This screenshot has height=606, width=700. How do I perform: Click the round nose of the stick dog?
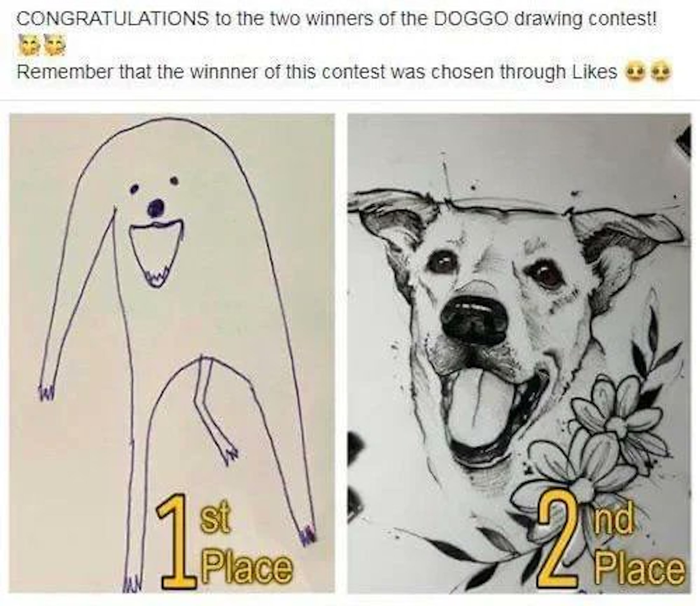pos(156,208)
